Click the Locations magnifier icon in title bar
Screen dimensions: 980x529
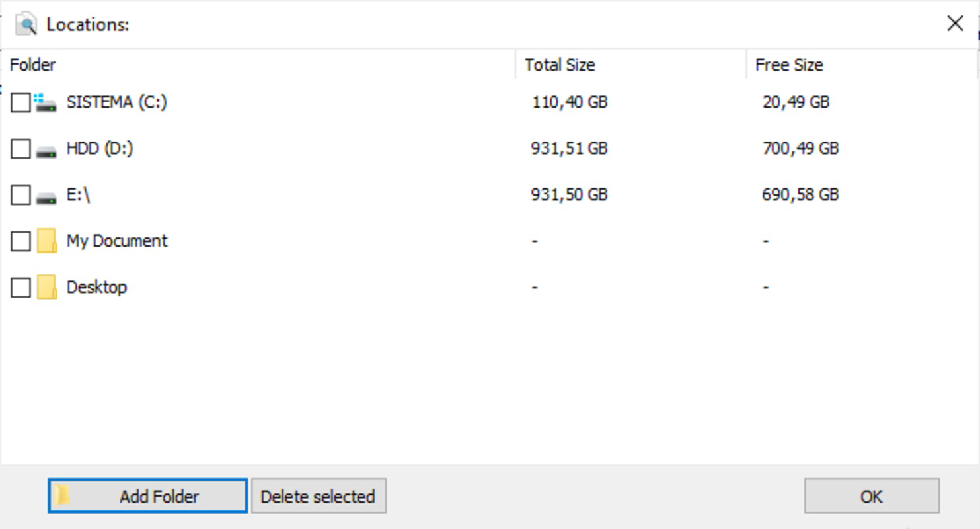coord(26,24)
